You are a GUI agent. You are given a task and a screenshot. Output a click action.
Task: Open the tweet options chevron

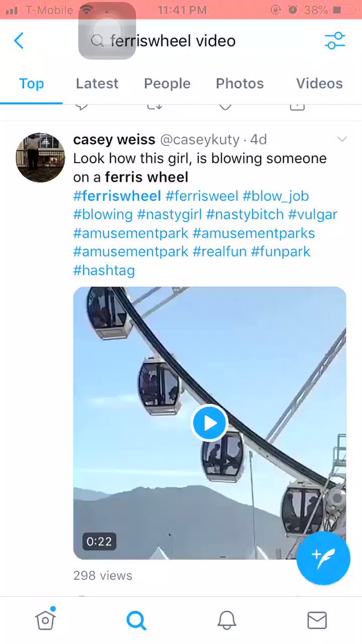[x=342, y=139]
